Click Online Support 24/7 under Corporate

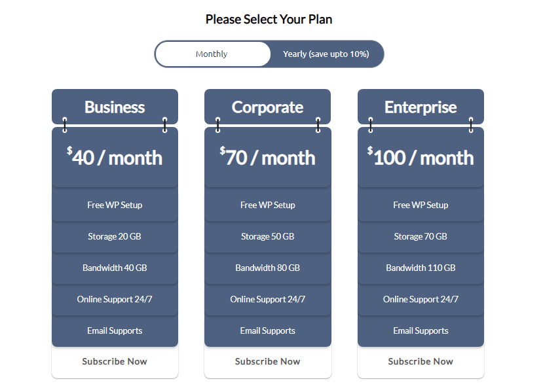tap(268, 300)
